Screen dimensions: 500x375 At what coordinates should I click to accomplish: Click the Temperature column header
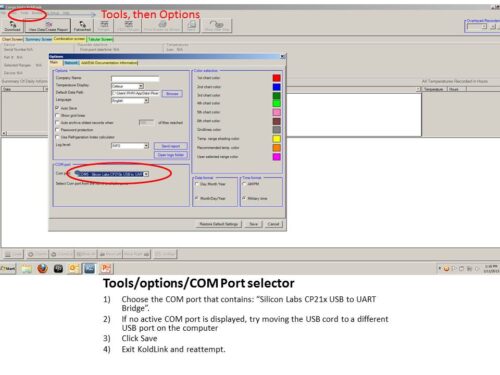pyautogui.click(x=434, y=89)
